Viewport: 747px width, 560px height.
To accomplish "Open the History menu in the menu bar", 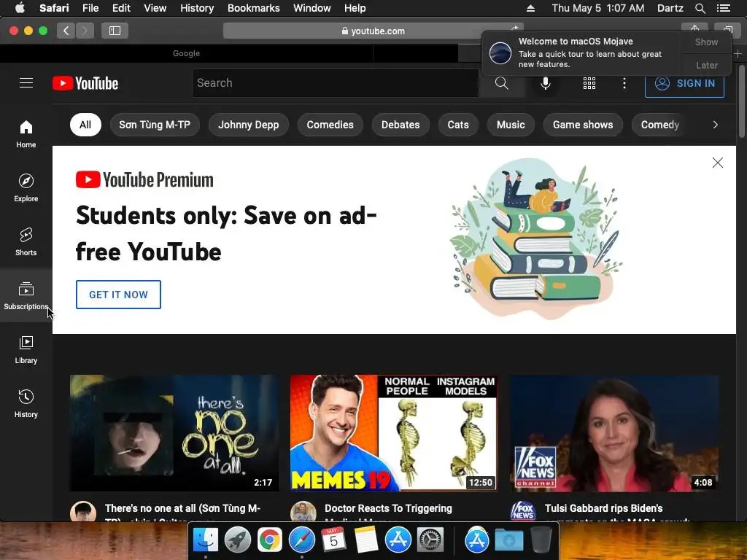I will pos(197,8).
